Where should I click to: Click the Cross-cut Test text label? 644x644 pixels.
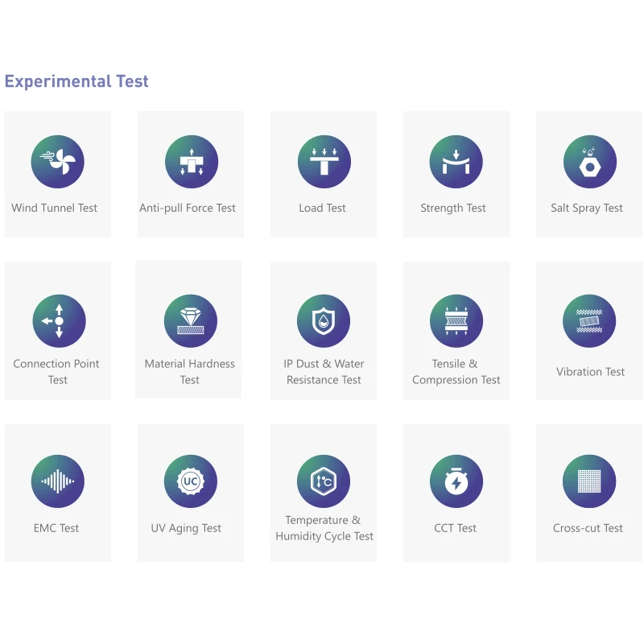pyautogui.click(x=588, y=528)
